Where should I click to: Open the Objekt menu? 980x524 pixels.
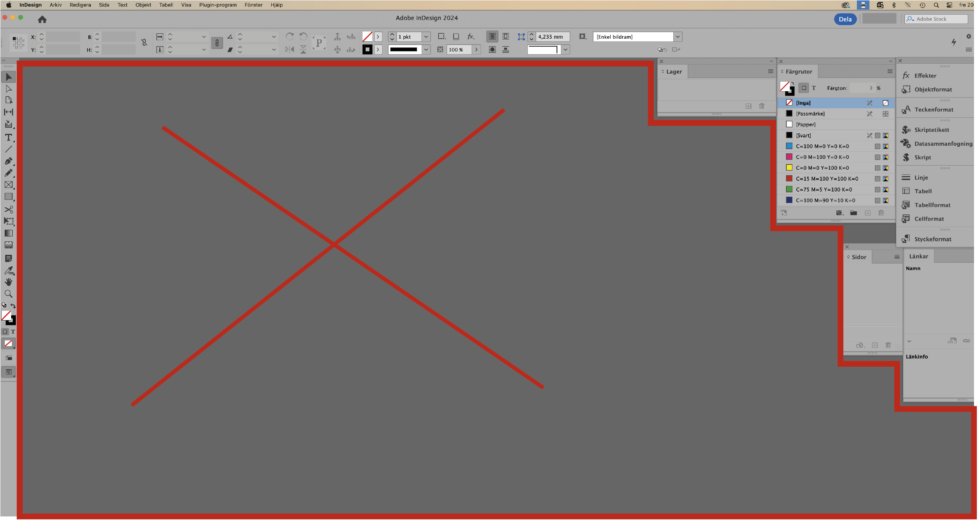143,5
